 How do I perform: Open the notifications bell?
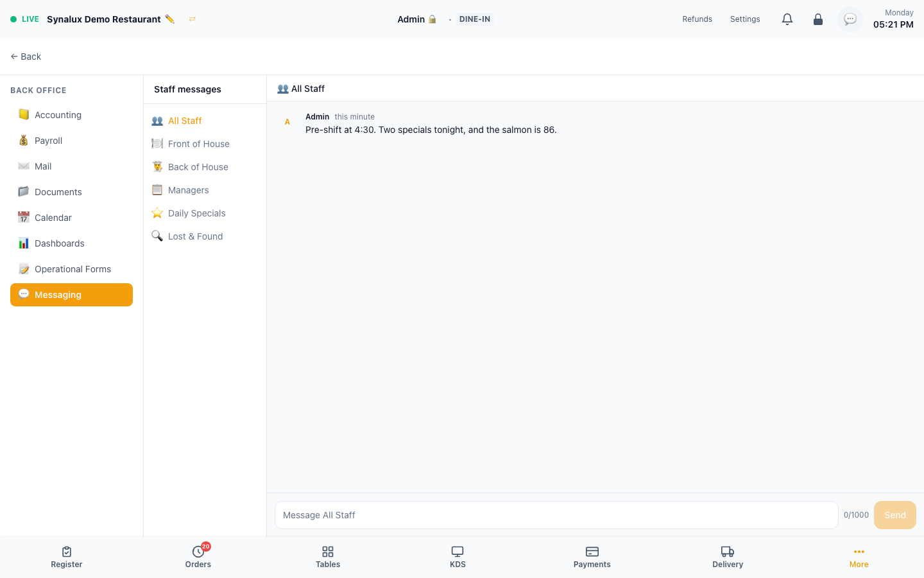[x=787, y=19]
